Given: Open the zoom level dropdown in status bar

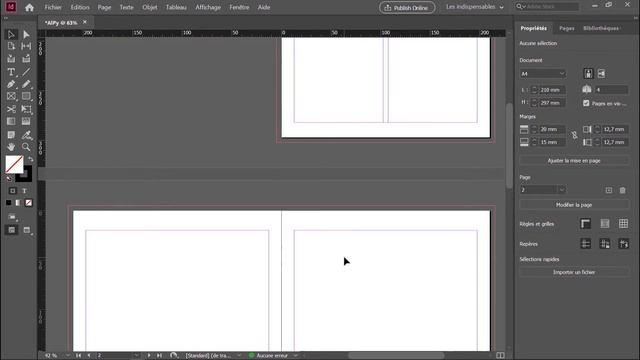Looking at the screenshot, I should tap(68, 356).
